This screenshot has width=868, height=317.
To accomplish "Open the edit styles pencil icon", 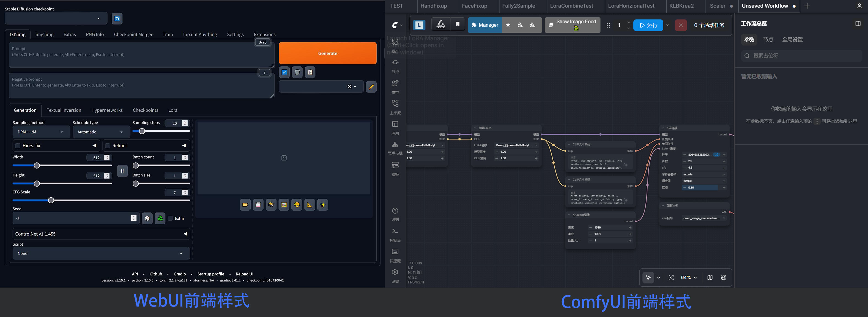I will tap(371, 87).
